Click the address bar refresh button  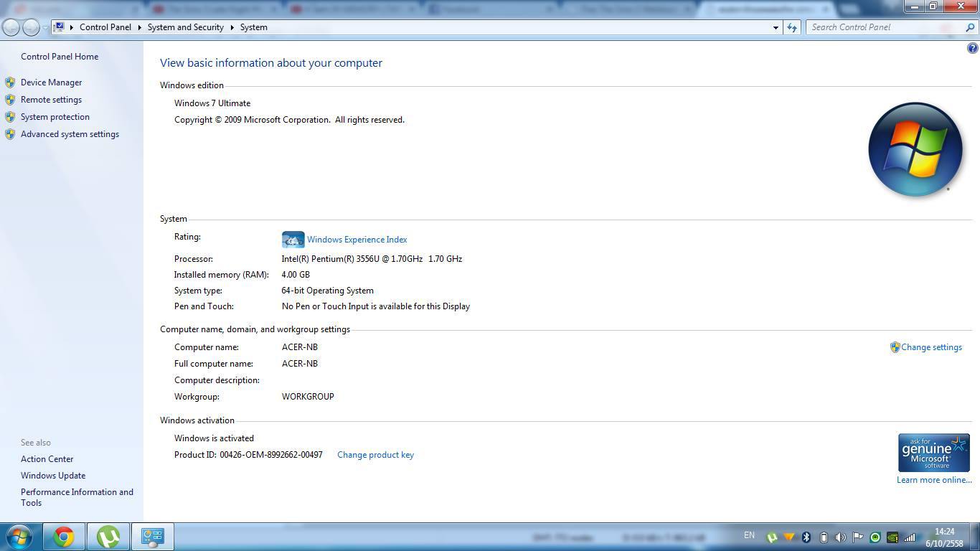click(x=792, y=27)
